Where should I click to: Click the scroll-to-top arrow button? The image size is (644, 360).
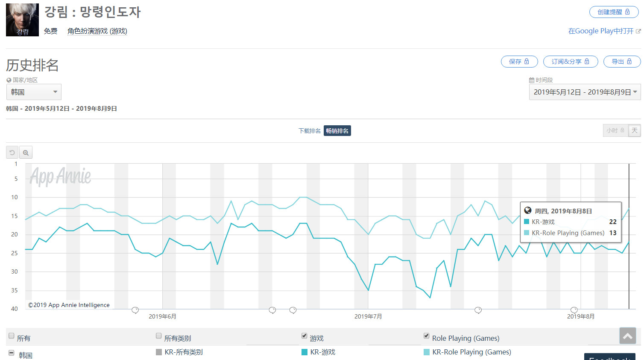point(627,336)
